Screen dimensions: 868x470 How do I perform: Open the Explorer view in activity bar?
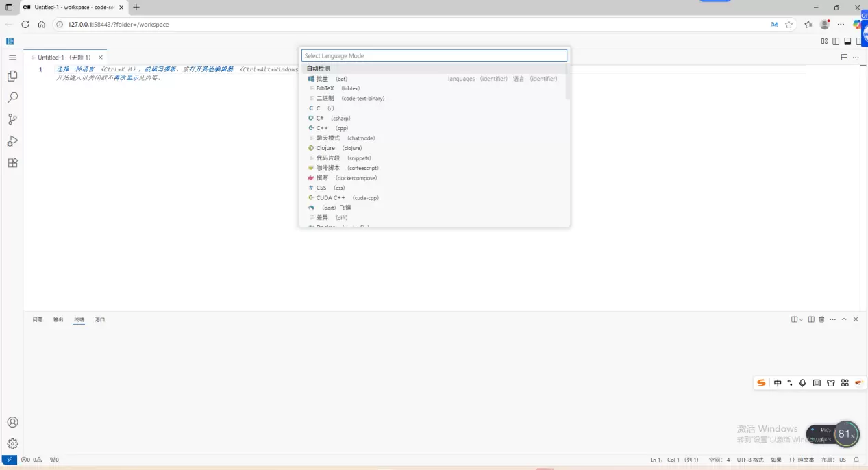click(x=12, y=76)
